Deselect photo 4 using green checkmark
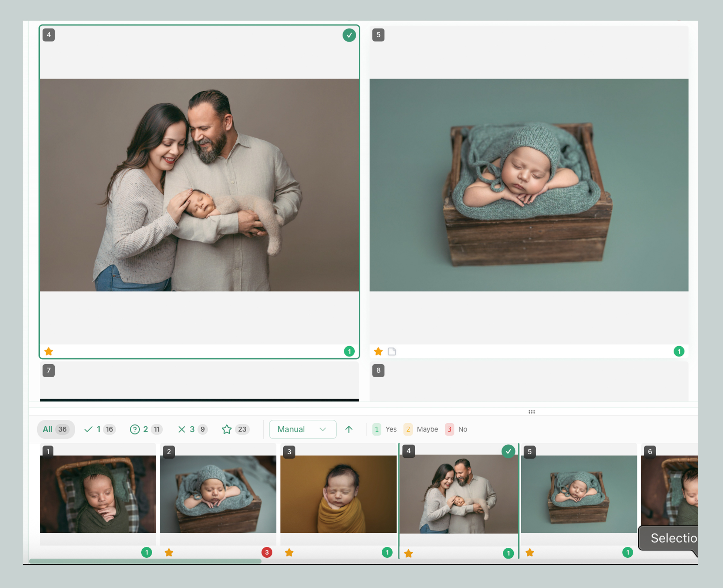This screenshot has width=723, height=588. (349, 35)
